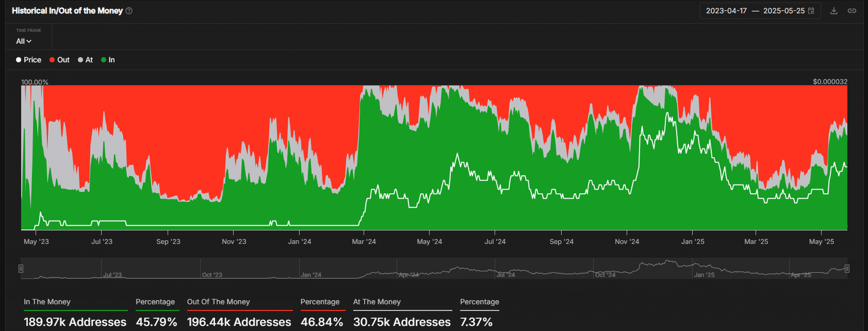Grab the right handle of the range navigator

847,269
